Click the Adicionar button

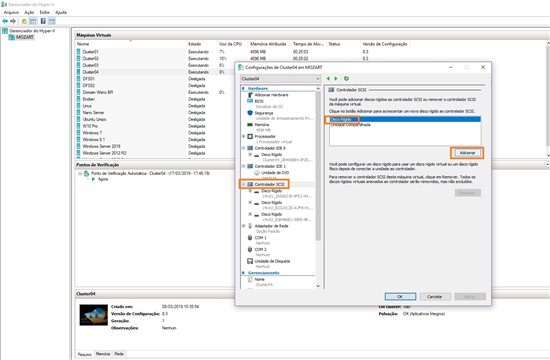(467, 153)
